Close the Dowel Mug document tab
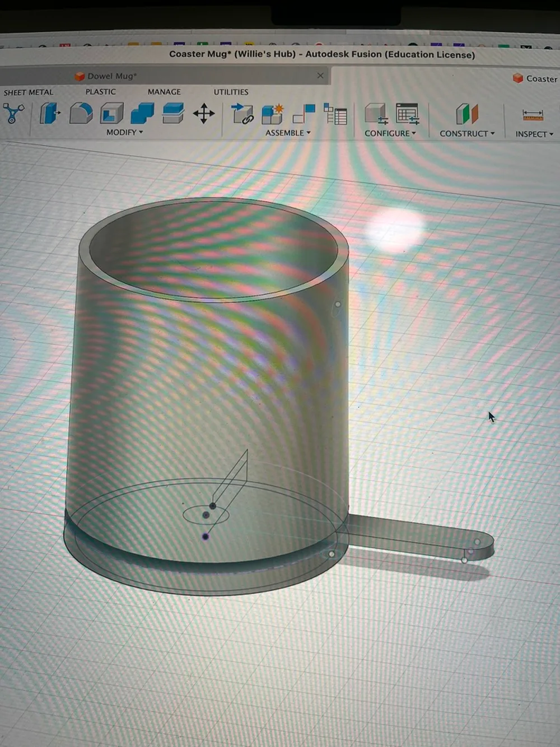This screenshot has width=560, height=747. [320, 76]
